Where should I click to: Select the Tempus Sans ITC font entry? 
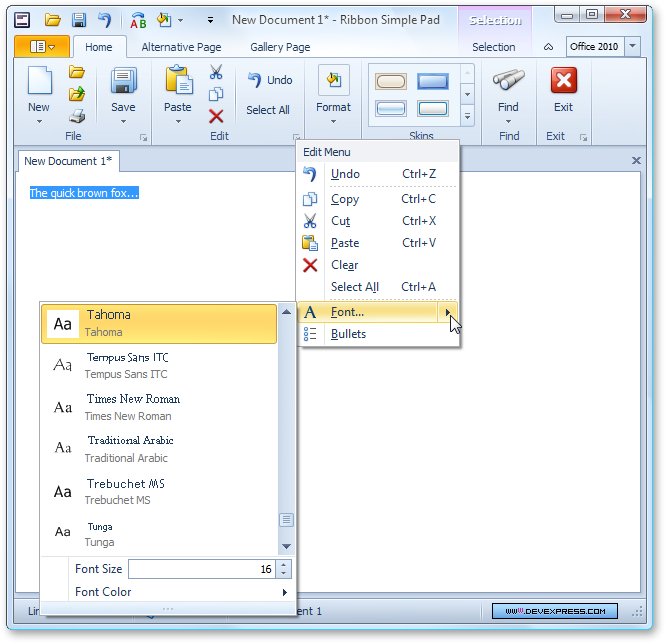pyautogui.click(x=159, y=365)
